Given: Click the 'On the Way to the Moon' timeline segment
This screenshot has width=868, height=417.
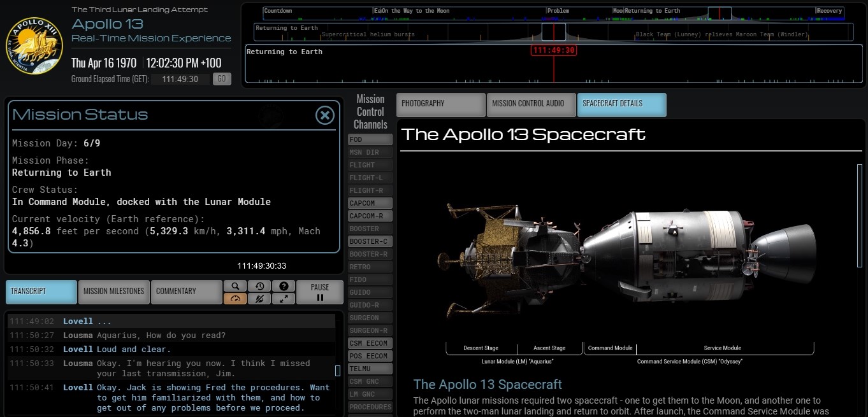Looking at the screenshot, I should click(x=416, y=11).
